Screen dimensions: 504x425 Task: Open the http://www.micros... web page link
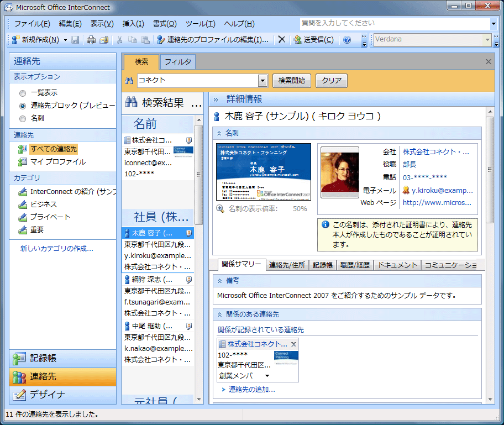(437, 202)
